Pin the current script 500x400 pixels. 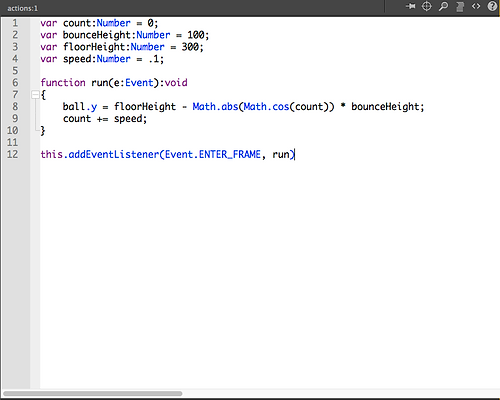tap(411, 6)
